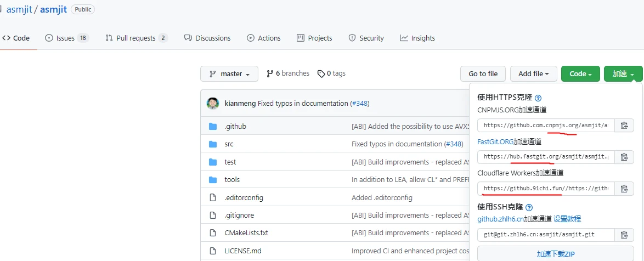Click the hub.fastgit.org URL field
This screenshot has height=261, width=644.
(546, 157)
